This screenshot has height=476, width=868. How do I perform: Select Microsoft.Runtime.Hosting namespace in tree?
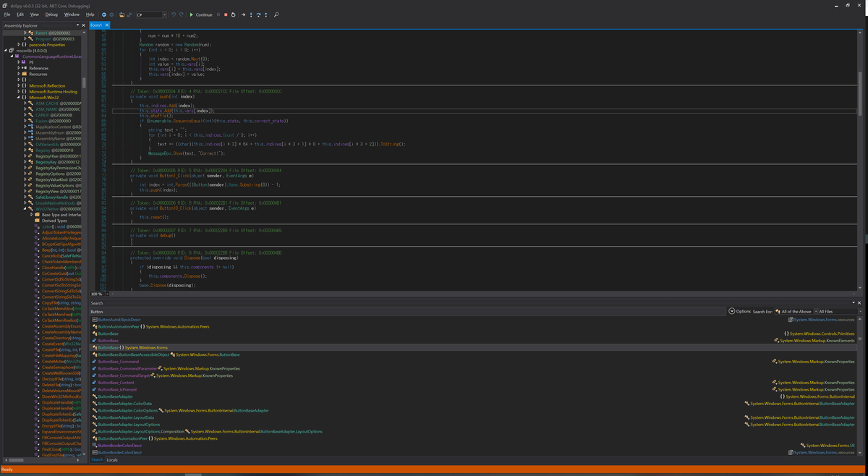click(x=53, y=91)
